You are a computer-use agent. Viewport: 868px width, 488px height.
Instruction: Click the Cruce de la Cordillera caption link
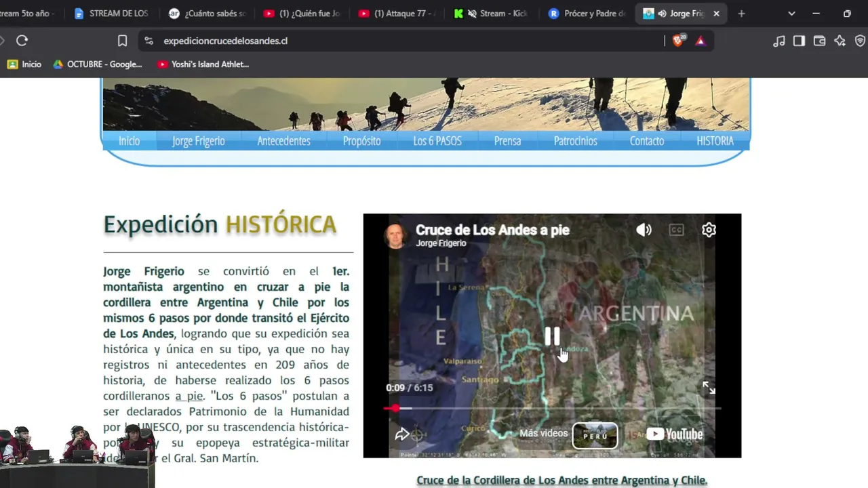click(x=561, y=481)
